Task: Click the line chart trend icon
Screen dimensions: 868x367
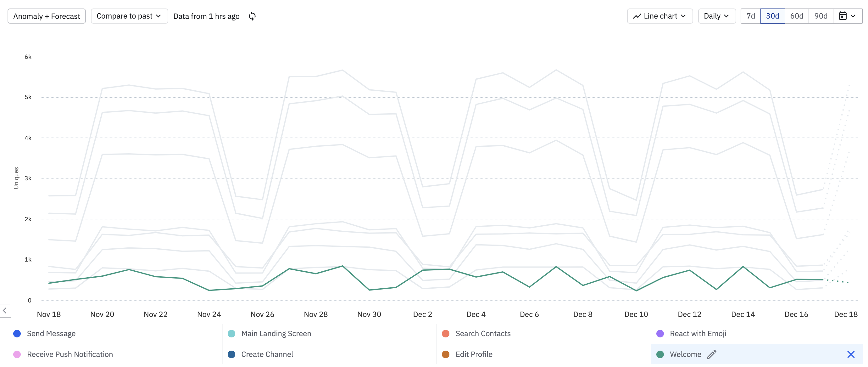Action: coord(637,16)
